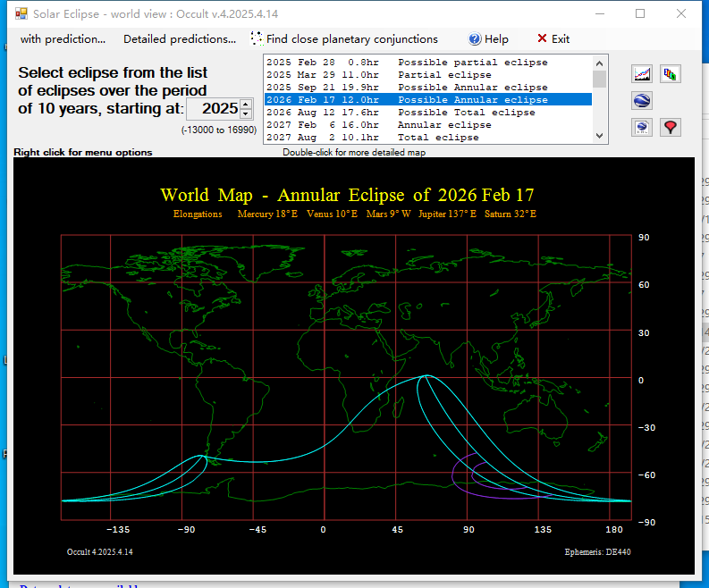Click the planetary conjunctions dotted icon

click(257, 38)
